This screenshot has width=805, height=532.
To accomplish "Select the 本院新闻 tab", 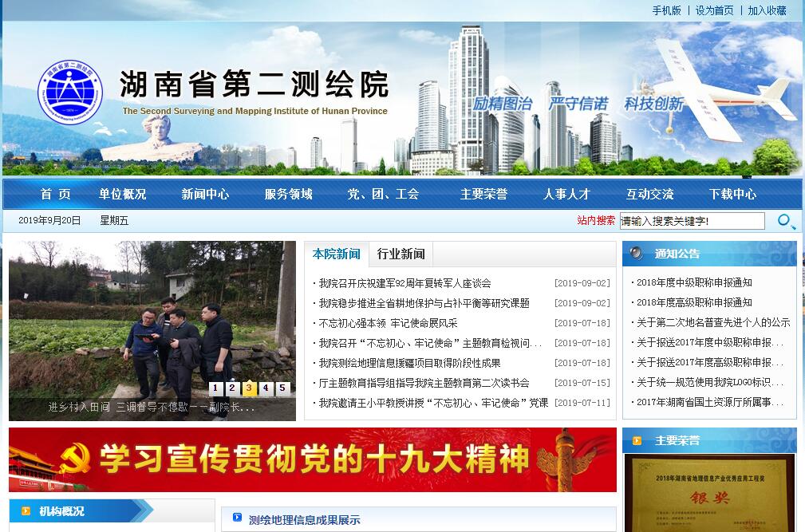I will click(336, 254).
